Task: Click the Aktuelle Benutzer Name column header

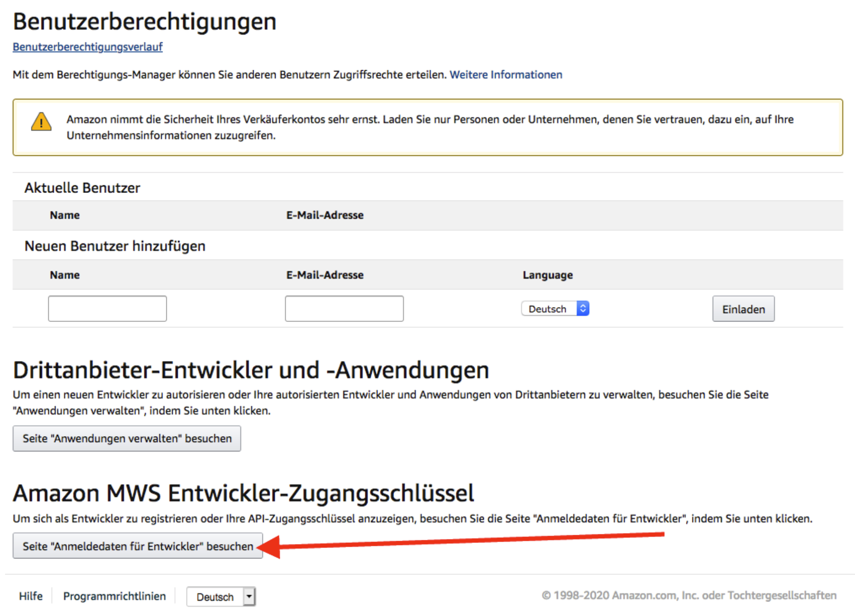Action: point(65,215)
